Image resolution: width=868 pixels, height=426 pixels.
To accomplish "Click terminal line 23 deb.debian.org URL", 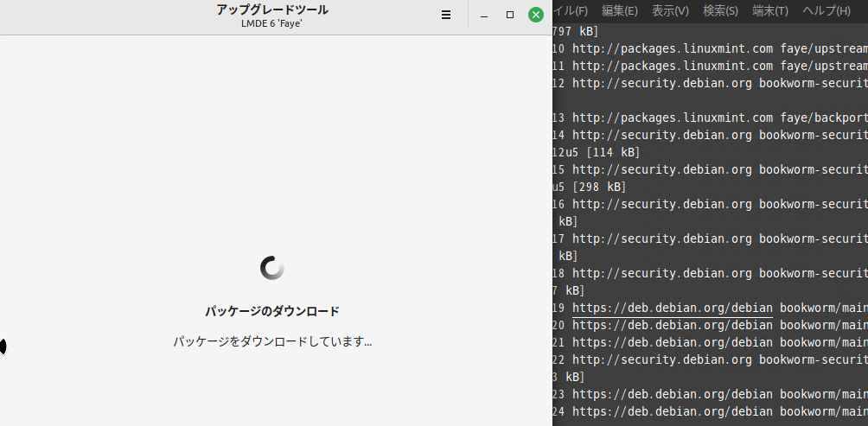I will pos(672,394).
